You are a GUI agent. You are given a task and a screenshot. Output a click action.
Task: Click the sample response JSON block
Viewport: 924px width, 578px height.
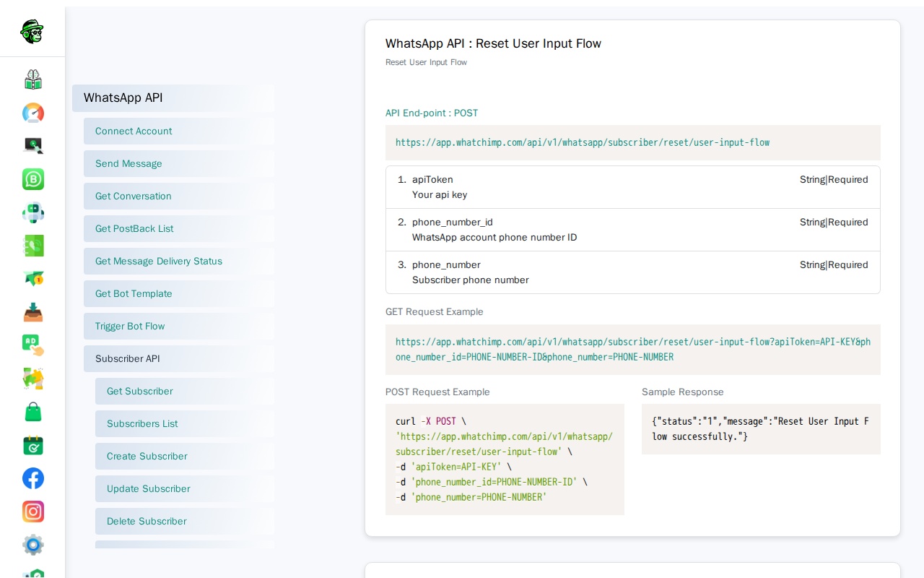(761, 429)
